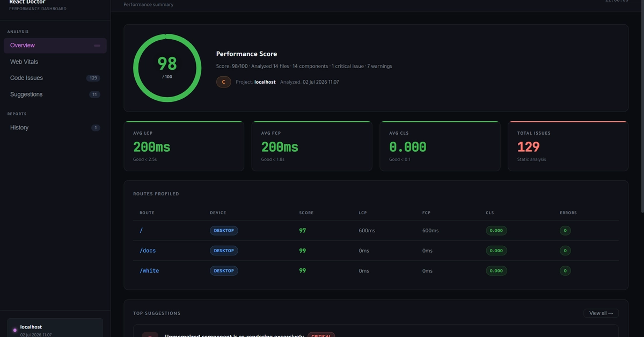Select the Avg FCP 200ms card
This screenshot has width=644, height=337.
[x=312, y=146]
